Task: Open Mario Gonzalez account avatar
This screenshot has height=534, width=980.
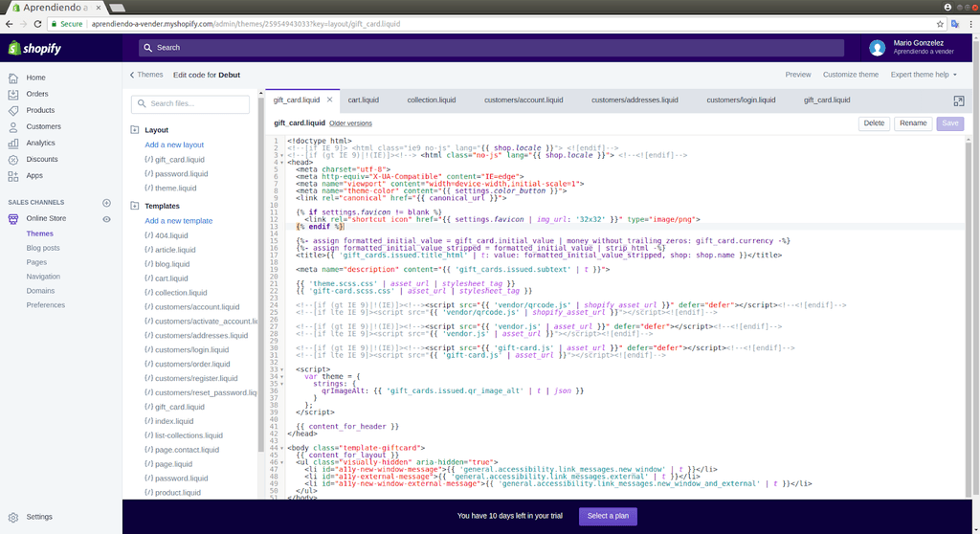Action: [877, 48]
